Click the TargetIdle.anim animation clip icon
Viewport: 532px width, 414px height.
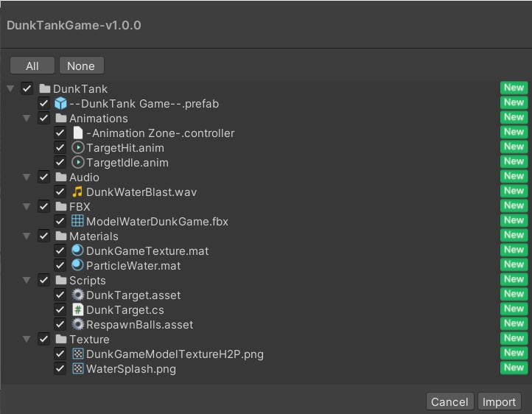(78, 162)
